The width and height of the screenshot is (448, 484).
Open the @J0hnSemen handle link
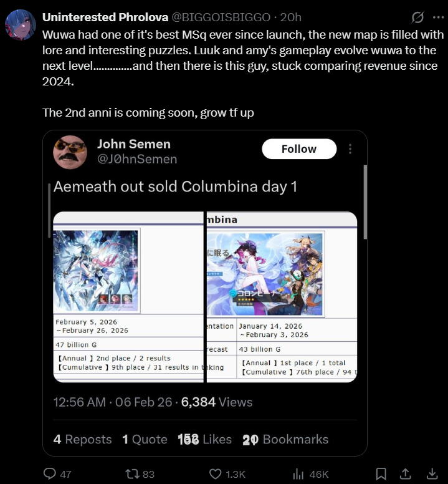pos(137,159)
